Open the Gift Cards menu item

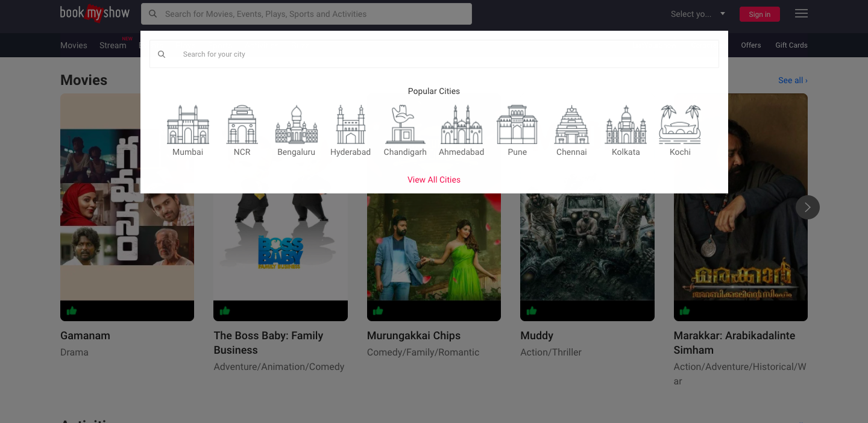point(791,45)
